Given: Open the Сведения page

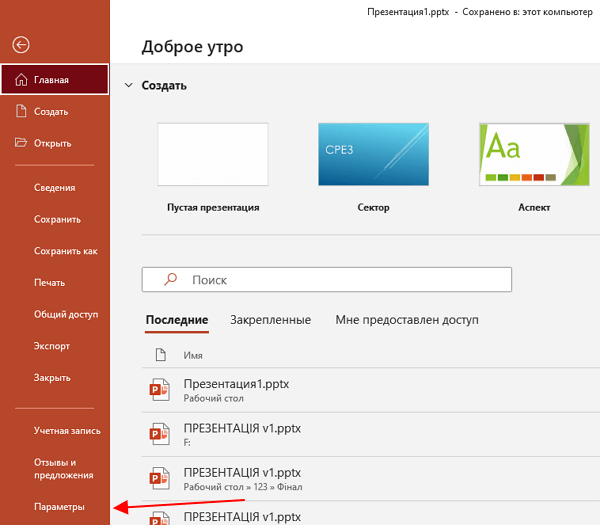Looking at the screenshot, I should tap(55, 187).
